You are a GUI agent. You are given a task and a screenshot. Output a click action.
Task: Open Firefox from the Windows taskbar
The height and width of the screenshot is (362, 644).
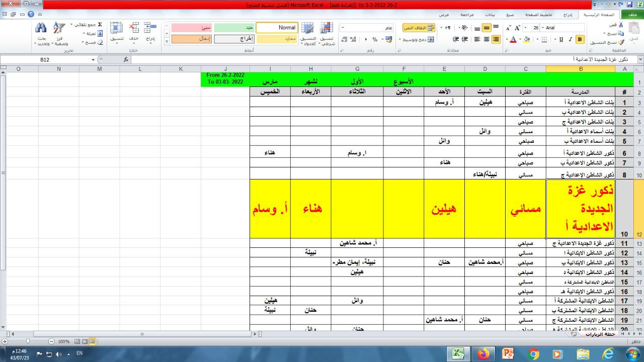tap(483, 354)
